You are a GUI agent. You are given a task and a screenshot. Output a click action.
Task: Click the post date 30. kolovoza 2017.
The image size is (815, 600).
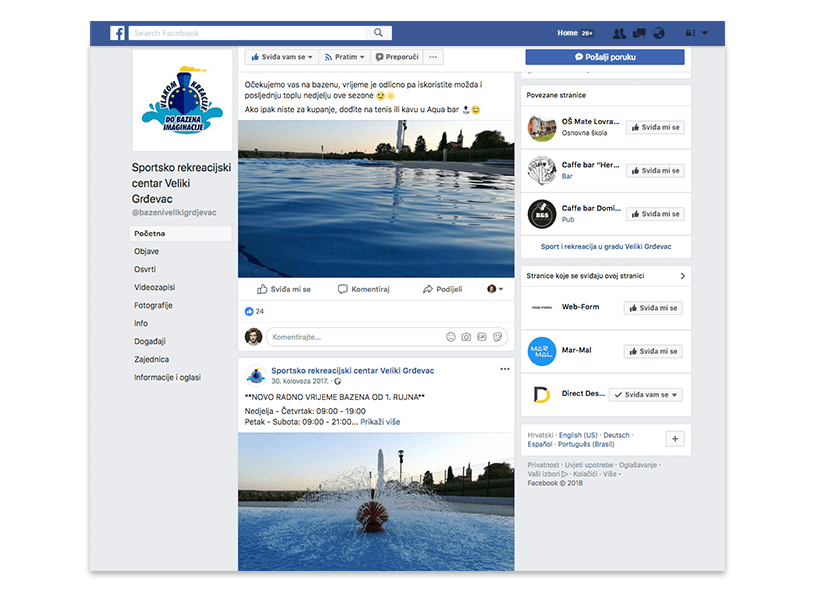(x=299, y=381)
